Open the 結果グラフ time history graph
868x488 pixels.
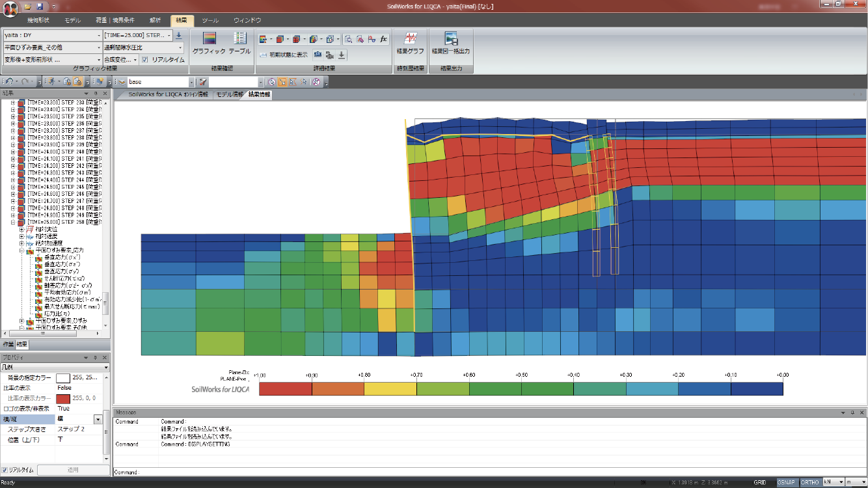point(410,43)
